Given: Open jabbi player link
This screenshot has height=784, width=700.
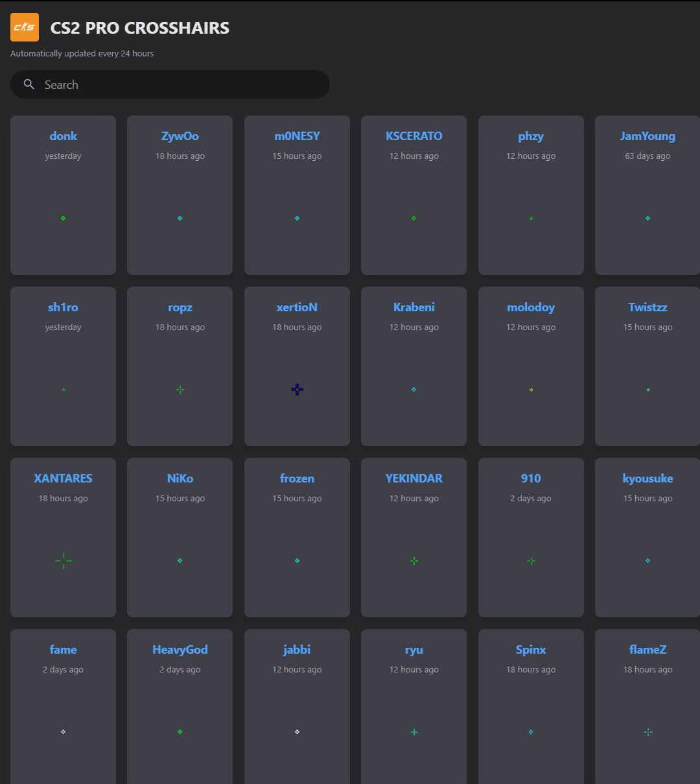Looking at the screenshot, I should (297, 650).
